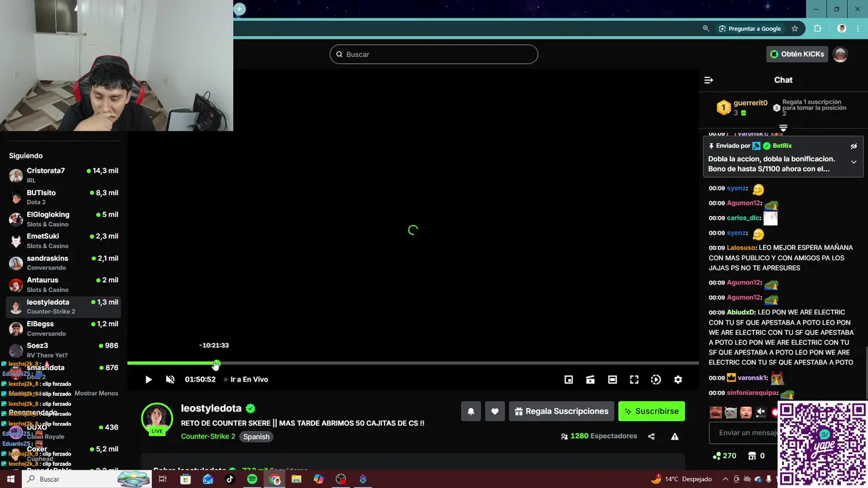Open the video player settings gear
The image size is (868, 488).
677,380
